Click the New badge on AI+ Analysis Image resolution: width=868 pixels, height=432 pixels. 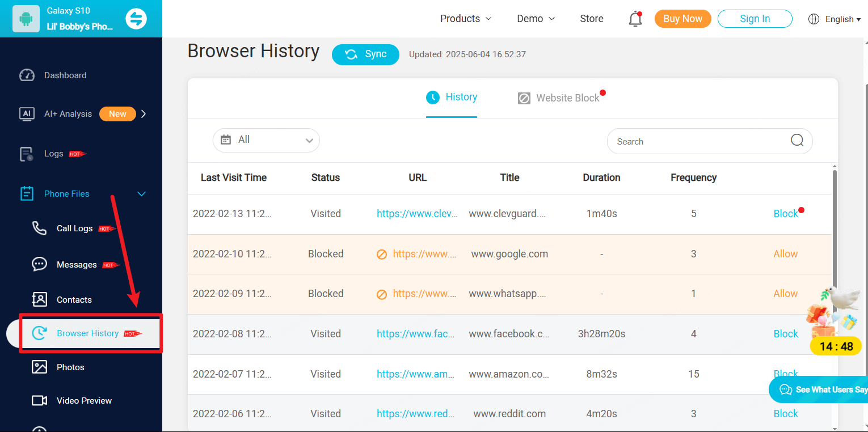(x=117, y=114)
